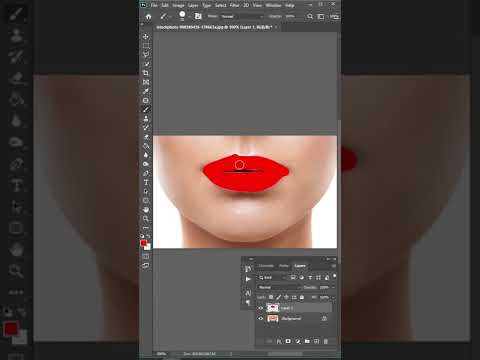The image size is (480, 360).
Task: Select the Path Selection tool
Action: point(146,191)
